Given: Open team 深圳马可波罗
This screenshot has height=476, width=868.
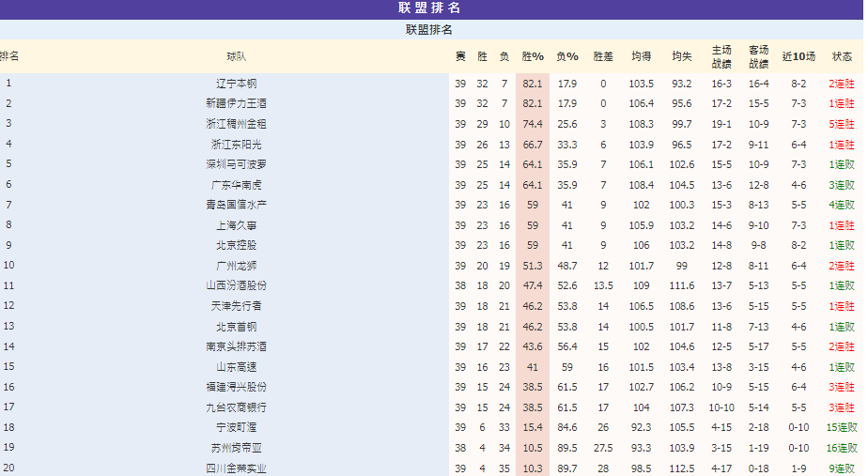Looking at the screenshot, I should [x=237, y=164].
